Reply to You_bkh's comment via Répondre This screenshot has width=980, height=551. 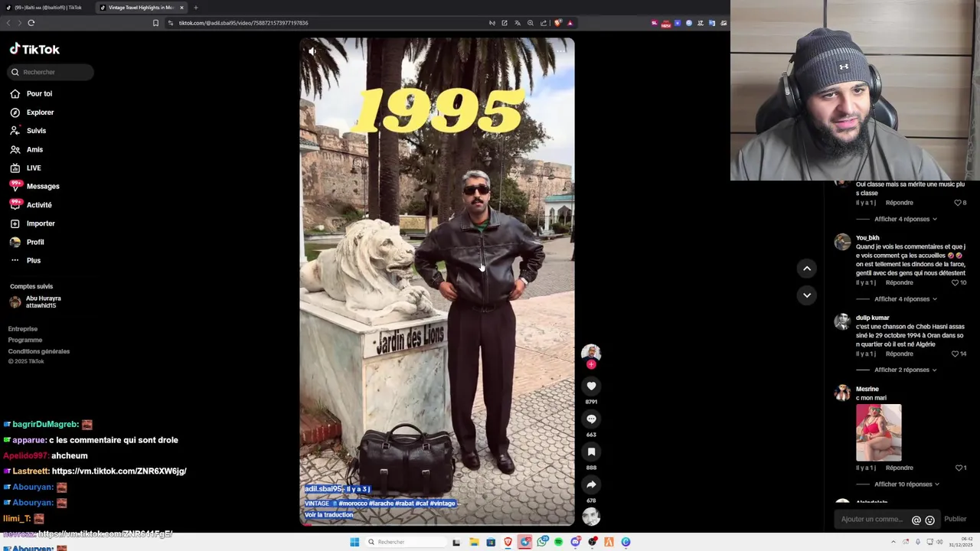pyautogui.click(x=900, y=282)
